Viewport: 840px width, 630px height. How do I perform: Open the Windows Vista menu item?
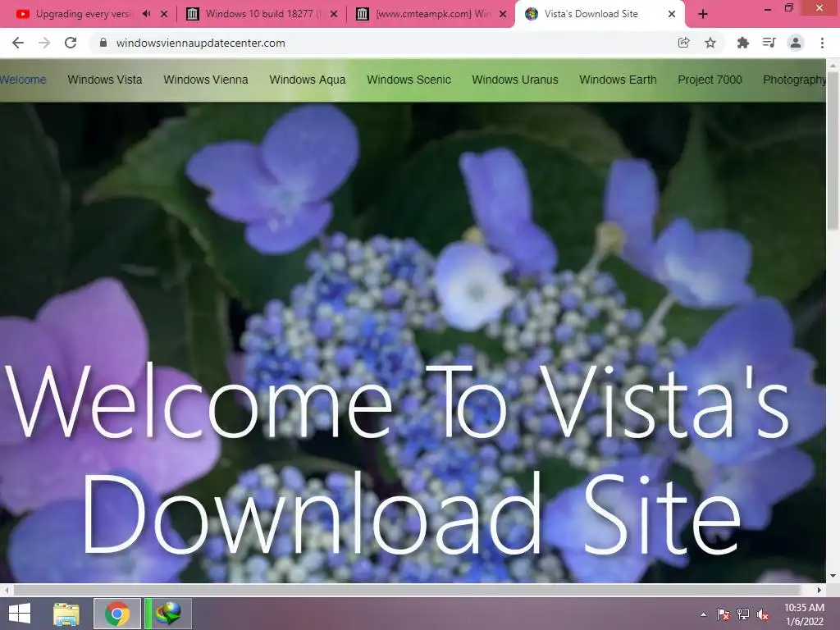point(105,80)
